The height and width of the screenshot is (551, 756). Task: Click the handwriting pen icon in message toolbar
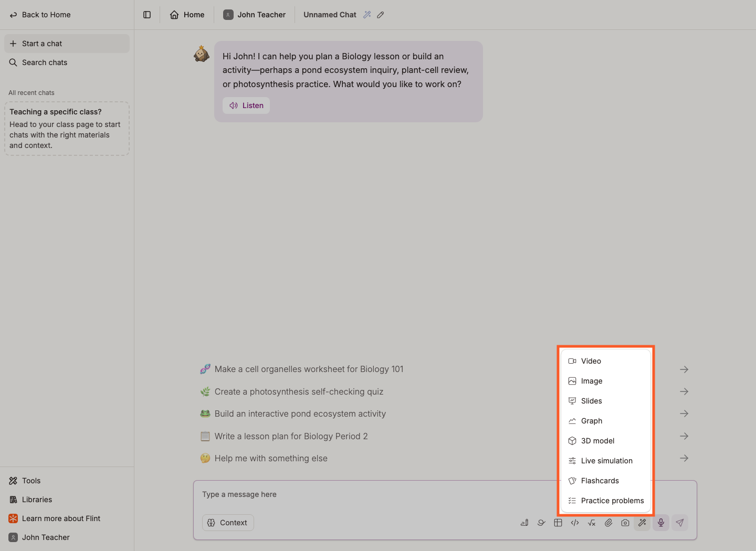[x=524, y=523]
